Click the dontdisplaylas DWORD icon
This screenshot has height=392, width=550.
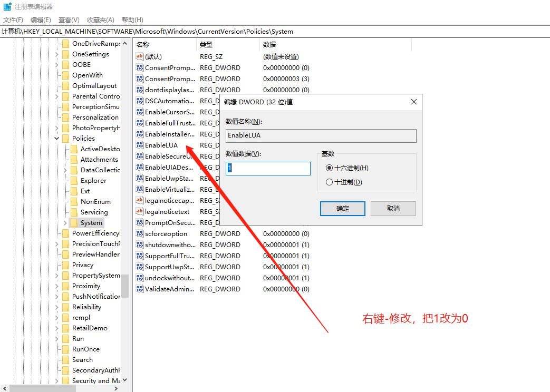pyautogui.click(x=140, y=90)
